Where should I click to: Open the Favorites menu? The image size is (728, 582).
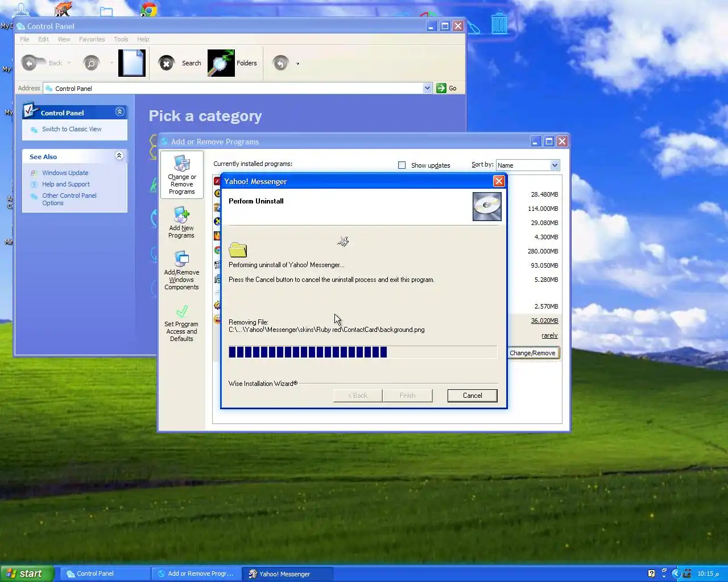pyautogui.click(x=92, y=39)
